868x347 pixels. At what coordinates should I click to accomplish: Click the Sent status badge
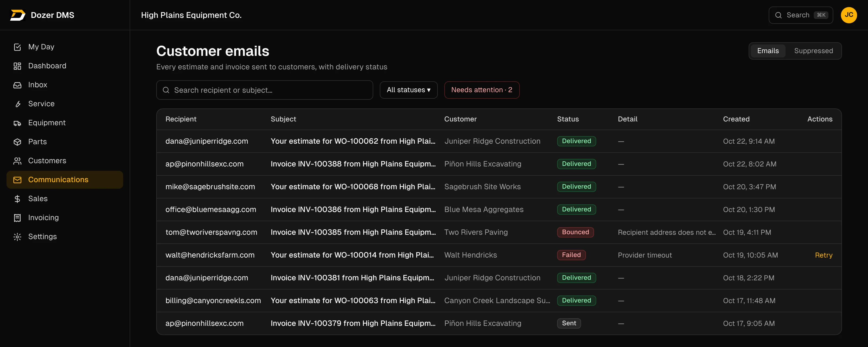tap(569, 323)
